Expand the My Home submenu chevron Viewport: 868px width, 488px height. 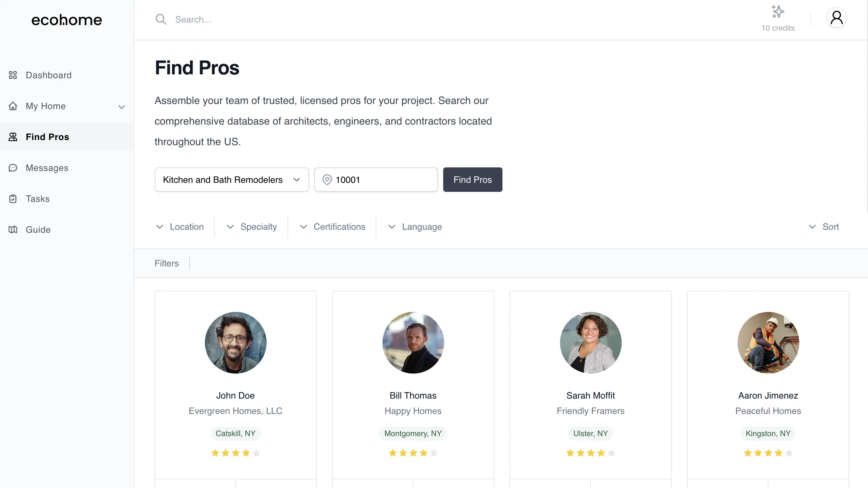(x=122, y=107)
